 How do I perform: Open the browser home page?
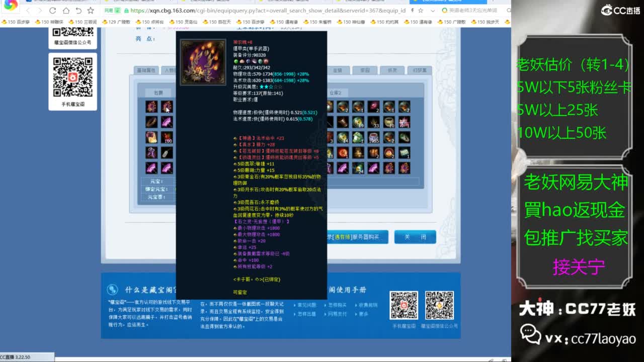(x=66, y=10)
